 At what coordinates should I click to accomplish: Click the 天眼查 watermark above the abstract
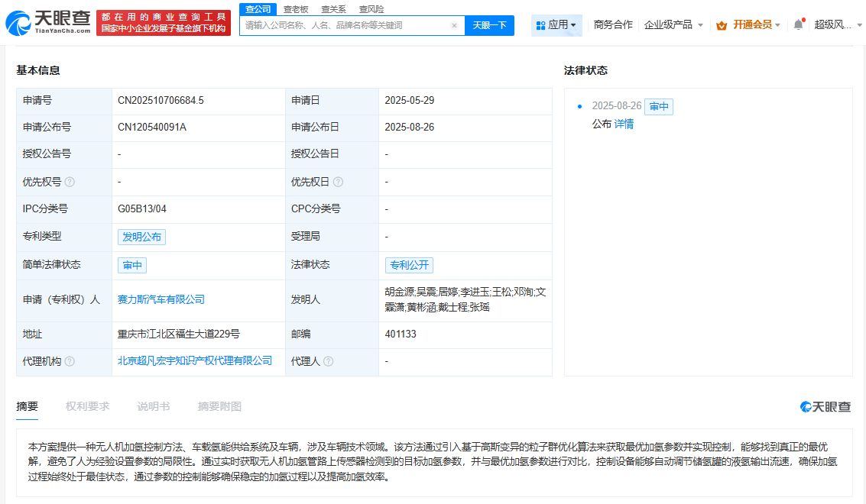click(824, 407)
